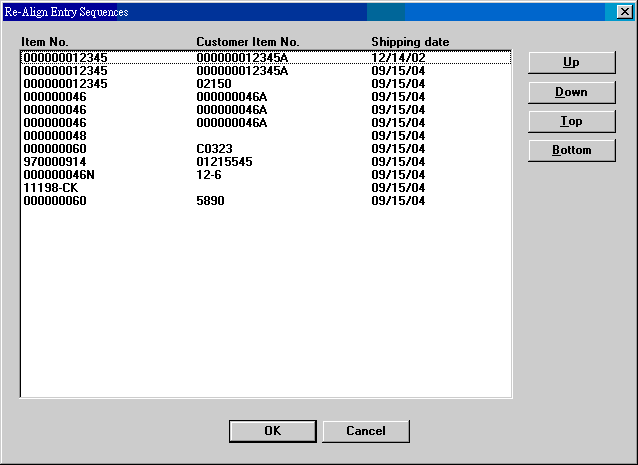The image size is (638, 465).
Task: Click the Re-Align Entry Sequences title bar
Action: pyautogui.click(x=200, y=11)
